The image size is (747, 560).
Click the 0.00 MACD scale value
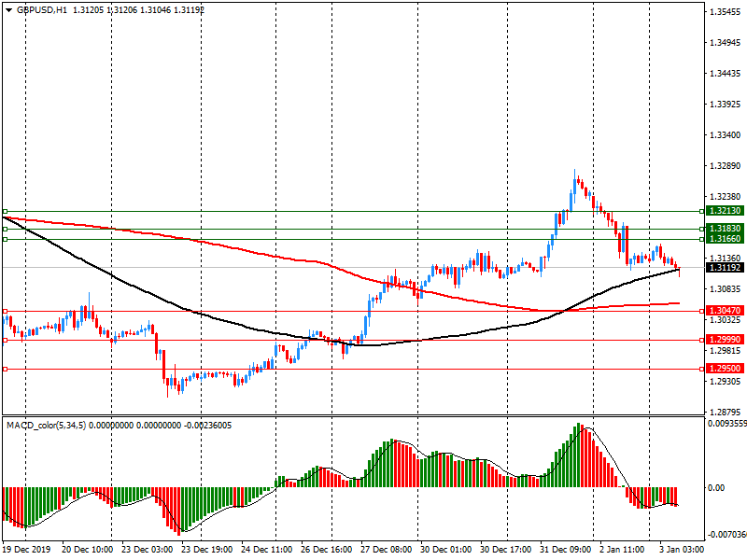[716, 487]
